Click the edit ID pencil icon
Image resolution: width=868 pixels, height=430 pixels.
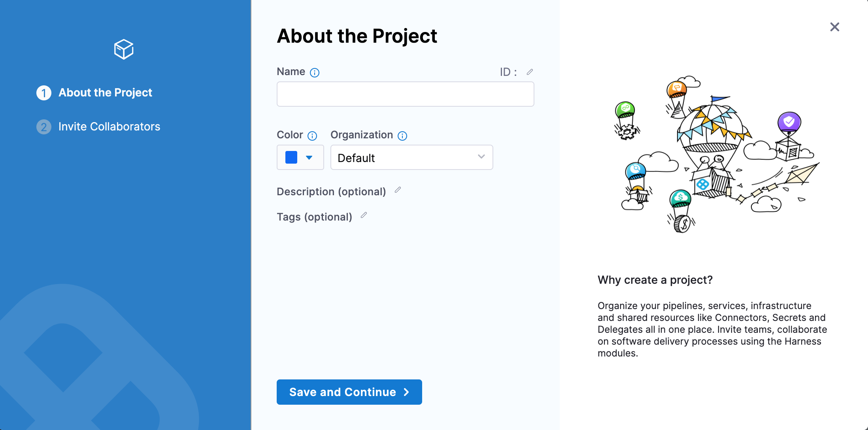[x=530, y=72]
